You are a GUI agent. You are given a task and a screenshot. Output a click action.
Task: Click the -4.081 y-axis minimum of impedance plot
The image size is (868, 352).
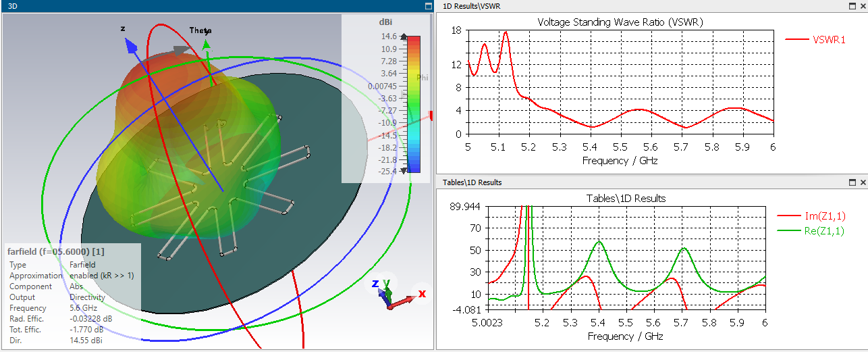(468, 310)
